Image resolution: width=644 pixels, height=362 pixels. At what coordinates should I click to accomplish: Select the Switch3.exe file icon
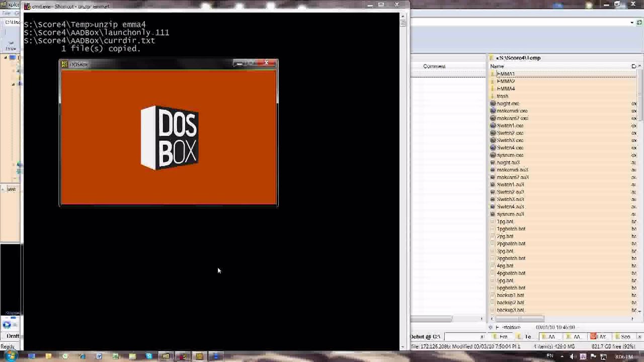coord(493,140)
